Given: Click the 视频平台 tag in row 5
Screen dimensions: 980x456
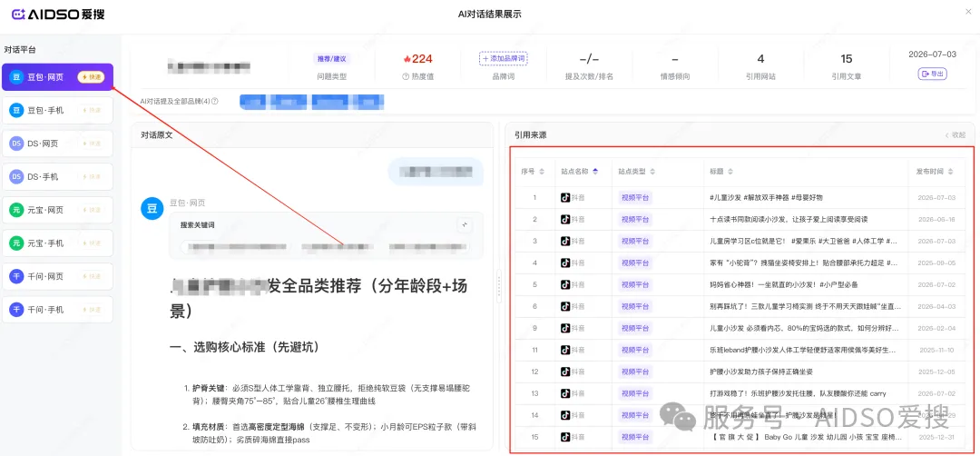Looking at the screenshot, I should (x=634, y=284).
